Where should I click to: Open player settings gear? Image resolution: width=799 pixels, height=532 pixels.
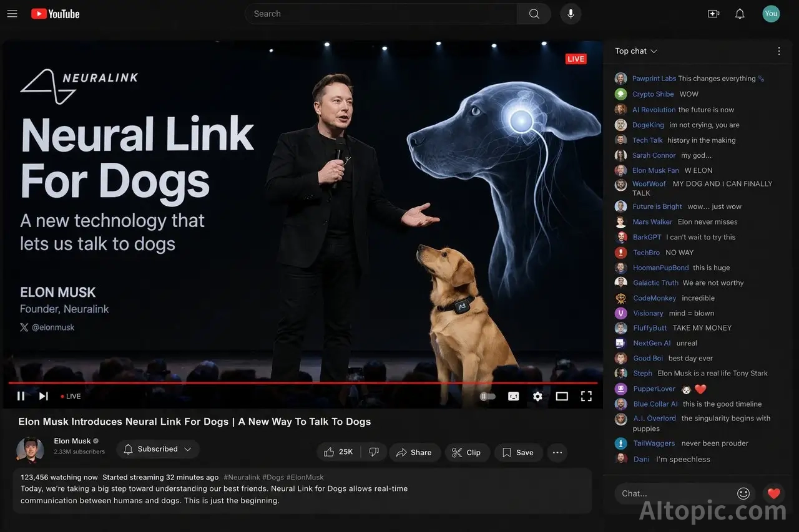click(537, 396)
